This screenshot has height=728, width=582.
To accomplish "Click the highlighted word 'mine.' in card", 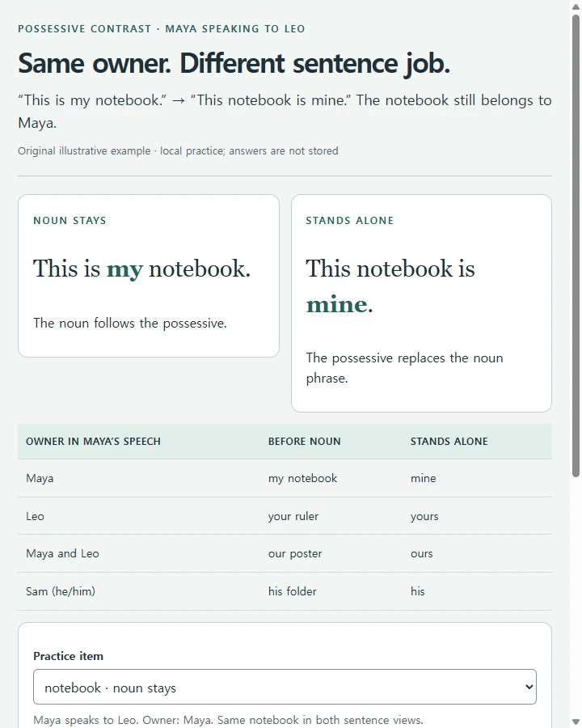I will coord(339,305).
